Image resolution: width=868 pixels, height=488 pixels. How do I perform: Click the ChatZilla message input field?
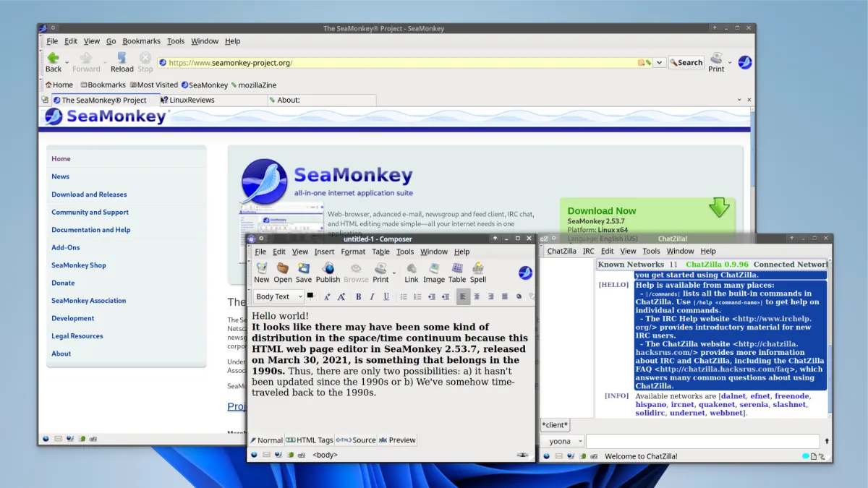702,441
